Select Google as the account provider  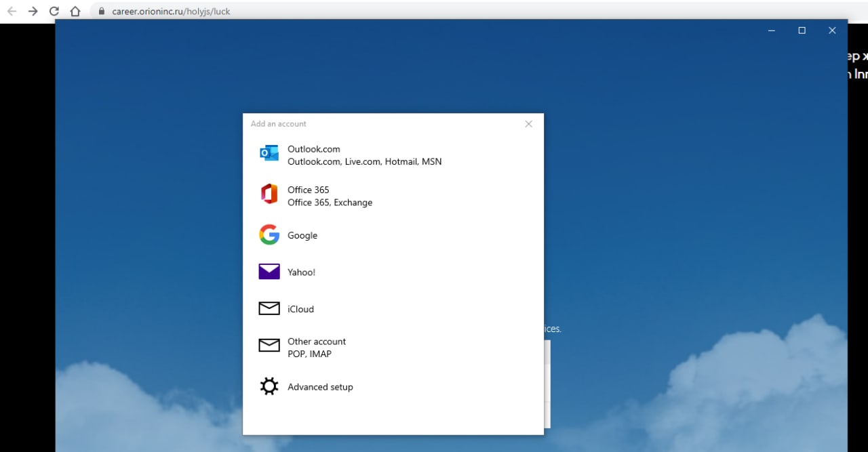pyautogui.click(x=393, y=235)
